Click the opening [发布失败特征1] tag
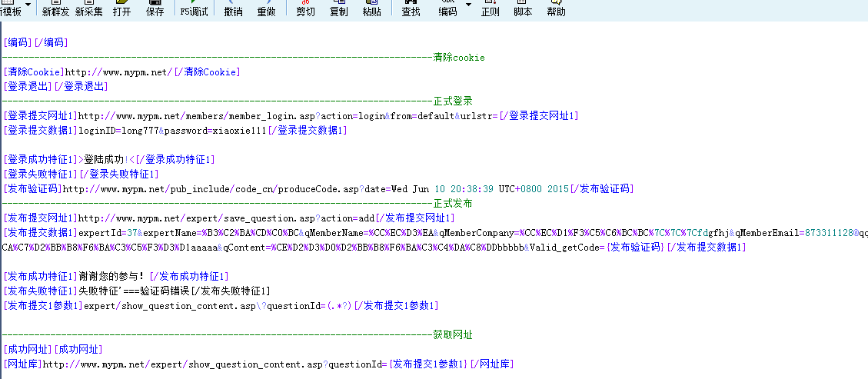Viewport: 868px width, 379px height. pyautogui.click(x=41, y=291)
